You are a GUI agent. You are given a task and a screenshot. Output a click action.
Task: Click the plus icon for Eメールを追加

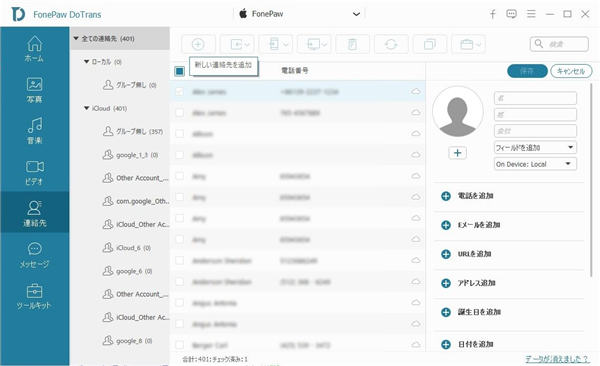coord(446,225)
